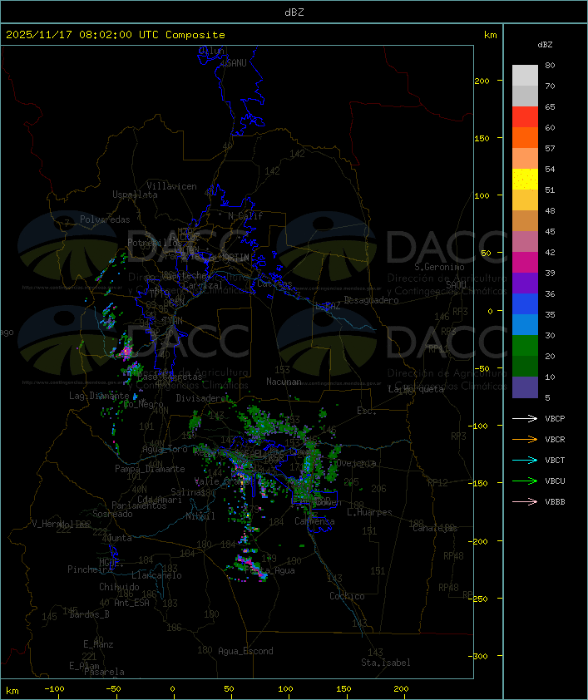Click the white VBCP arrow icon
The image size is (588, 700).
tap(525, 418)
